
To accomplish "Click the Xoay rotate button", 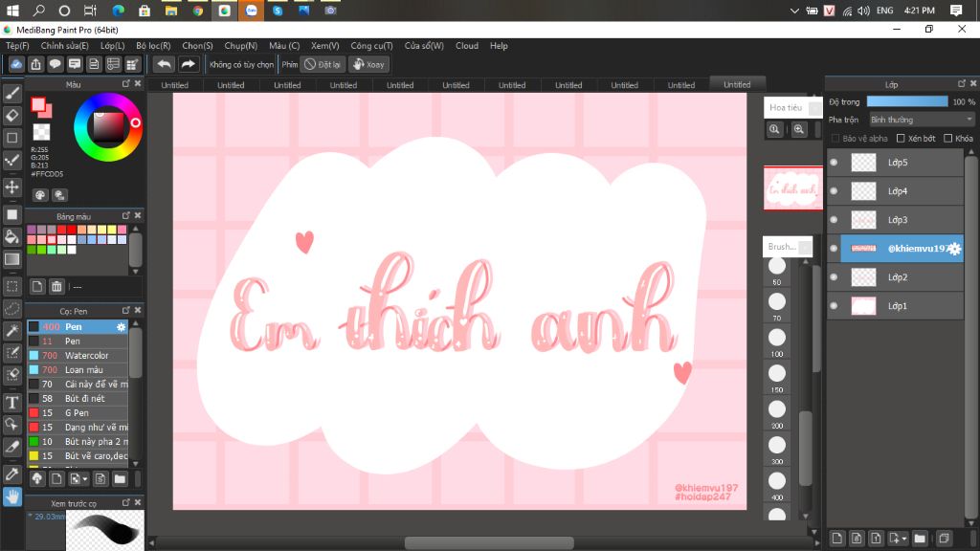I will point(368,64).
